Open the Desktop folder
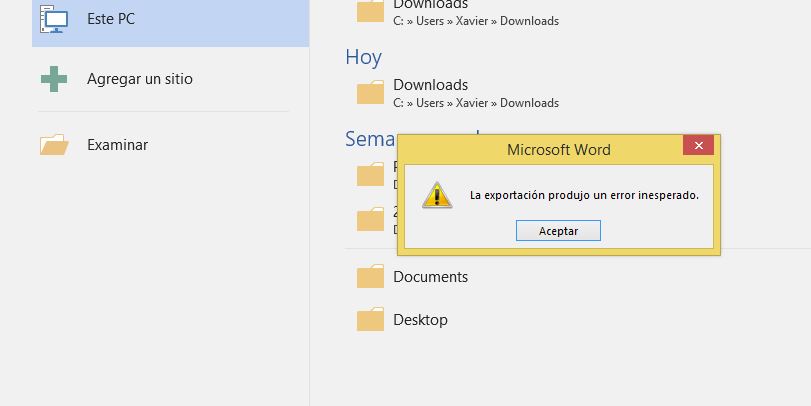Image resolution: width=811 pixels, height=406 pixels. click(x=420, y=320)
